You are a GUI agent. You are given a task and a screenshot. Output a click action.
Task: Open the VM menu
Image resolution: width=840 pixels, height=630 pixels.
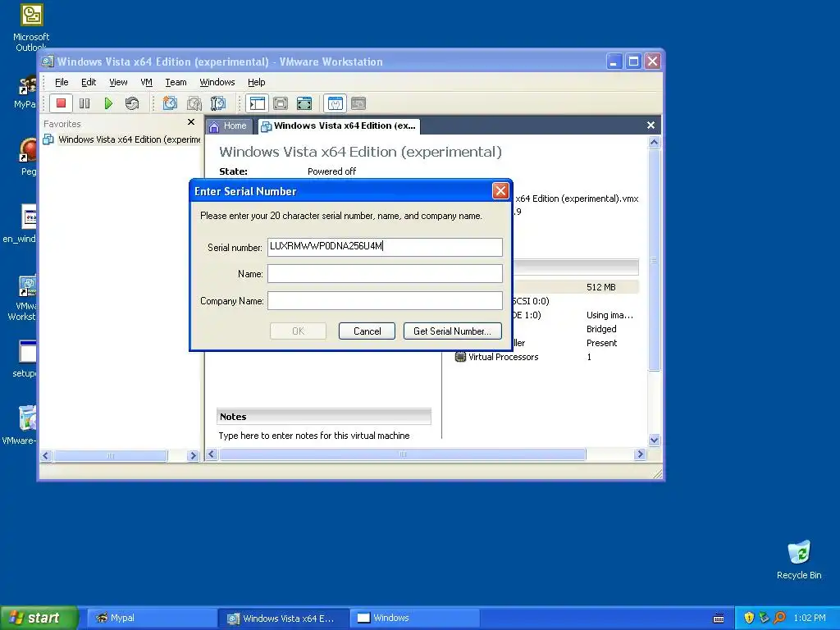146,82
